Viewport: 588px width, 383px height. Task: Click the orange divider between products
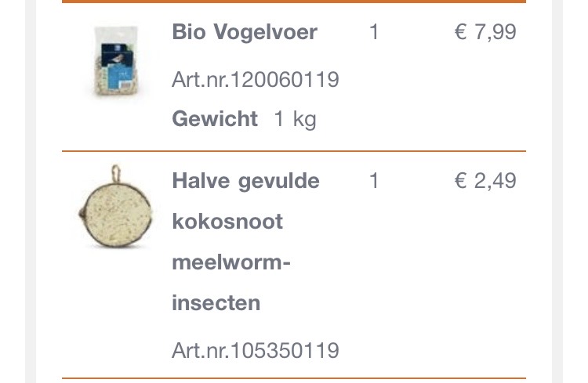(x=293, y=150)
